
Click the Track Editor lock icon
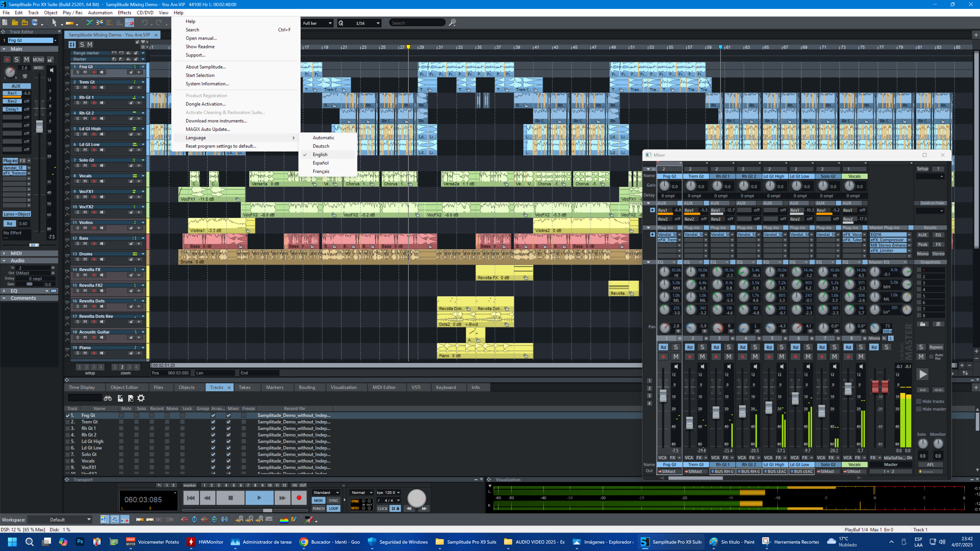coord(50,60)
